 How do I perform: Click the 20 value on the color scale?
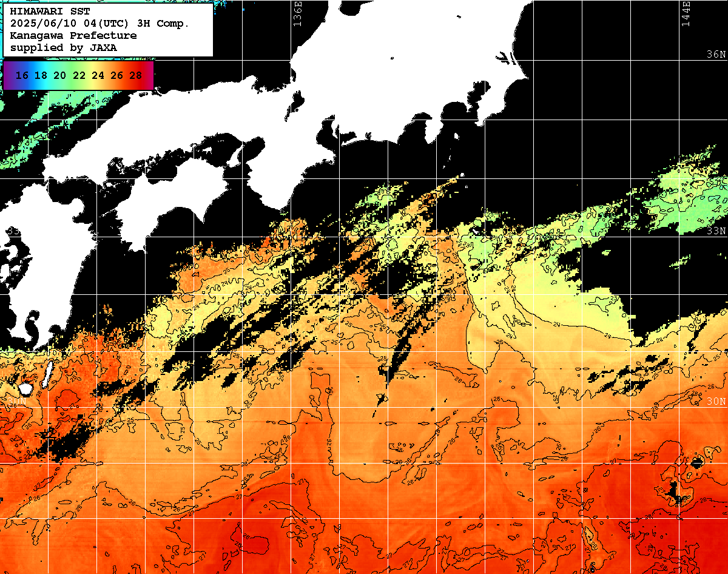pyautogui.click(x=59, y=75)
